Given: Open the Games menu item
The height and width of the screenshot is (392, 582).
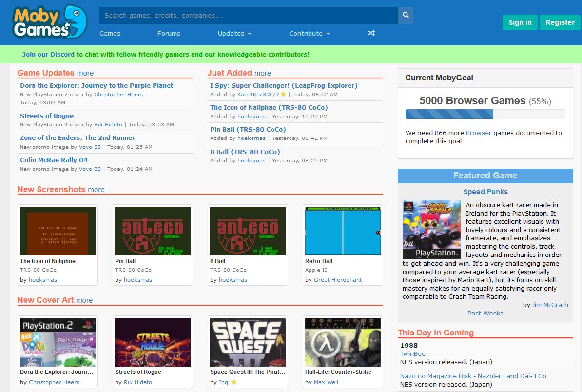Looking at the screenshot, I should pyautogui.click(x=110, y=33).
